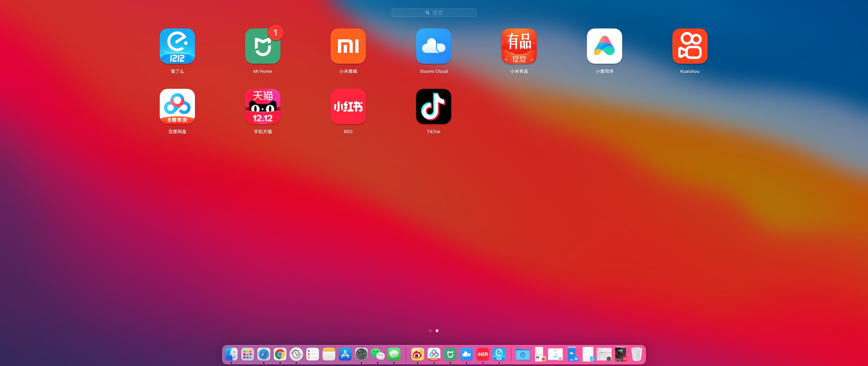Switch to first Launchpad page dot
This screenshot has height=366, width=868.
pos(430,331)
